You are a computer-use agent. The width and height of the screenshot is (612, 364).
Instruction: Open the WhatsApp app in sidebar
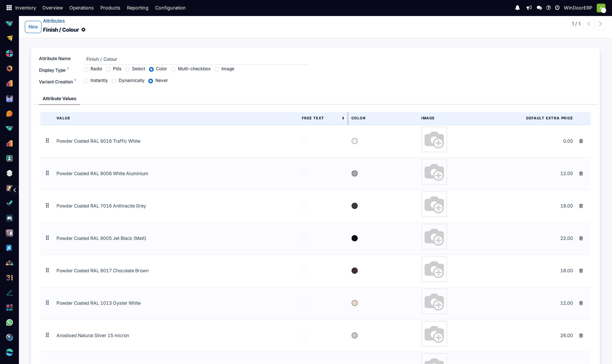pos(9,322)
